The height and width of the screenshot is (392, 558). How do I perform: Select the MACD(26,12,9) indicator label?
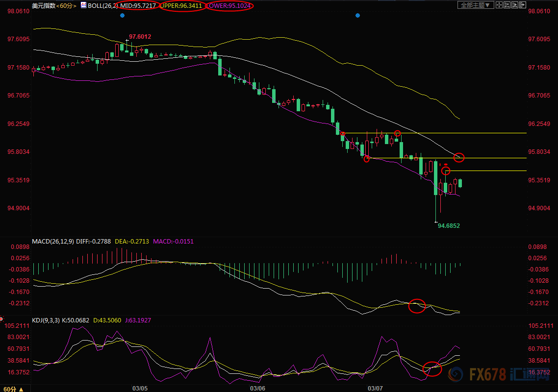[53, 242]
